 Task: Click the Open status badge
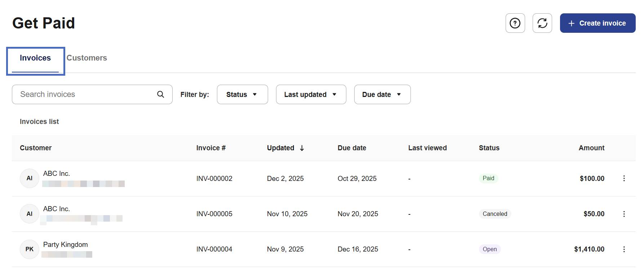point(489,249)
